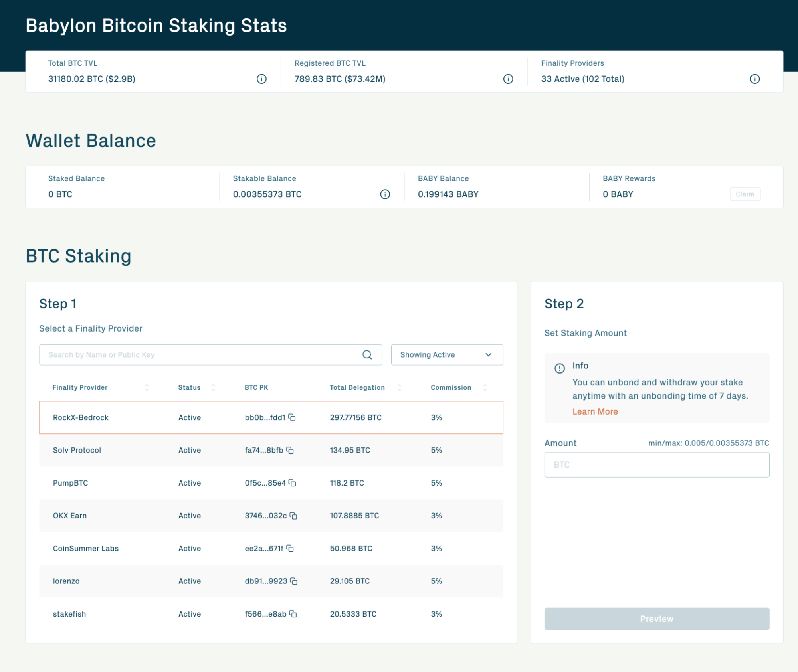
Task: Click the Info alert icon in Step 2
Action: tap(560, 368)
